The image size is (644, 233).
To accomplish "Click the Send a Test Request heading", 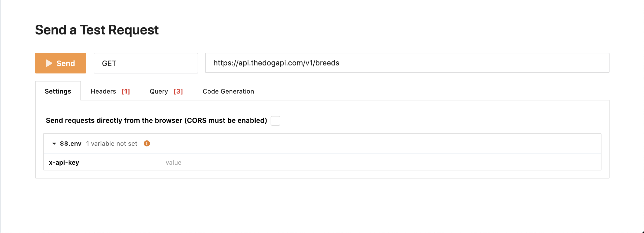I will pos(97,30).
